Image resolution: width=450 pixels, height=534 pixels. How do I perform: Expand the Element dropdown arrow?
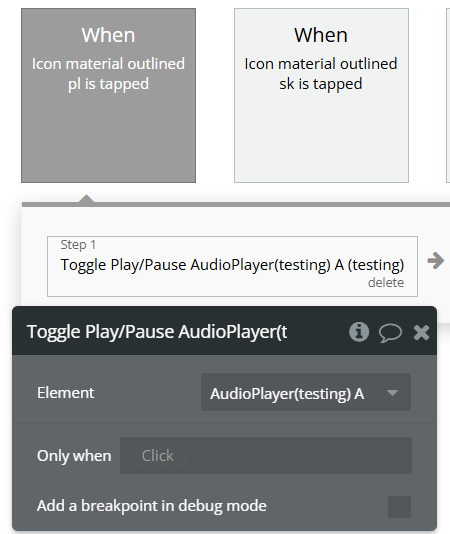[x=392, y=393]
